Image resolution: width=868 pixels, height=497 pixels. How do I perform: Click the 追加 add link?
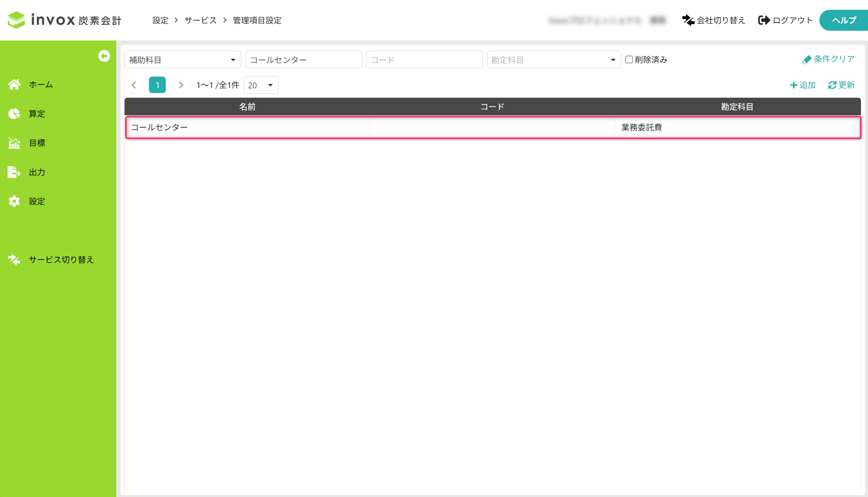[803, 85]
